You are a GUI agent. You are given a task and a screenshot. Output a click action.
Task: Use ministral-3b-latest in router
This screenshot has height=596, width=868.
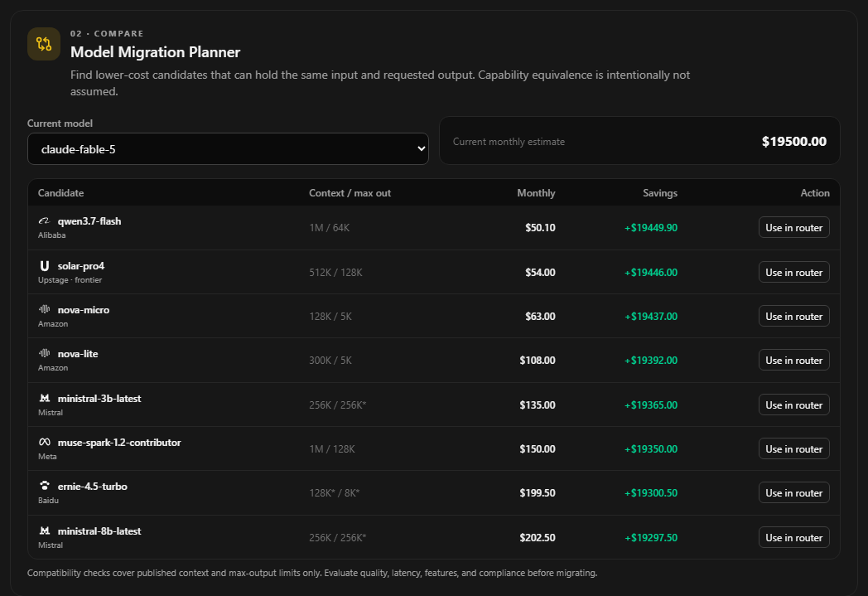click(x=793, y=405)
